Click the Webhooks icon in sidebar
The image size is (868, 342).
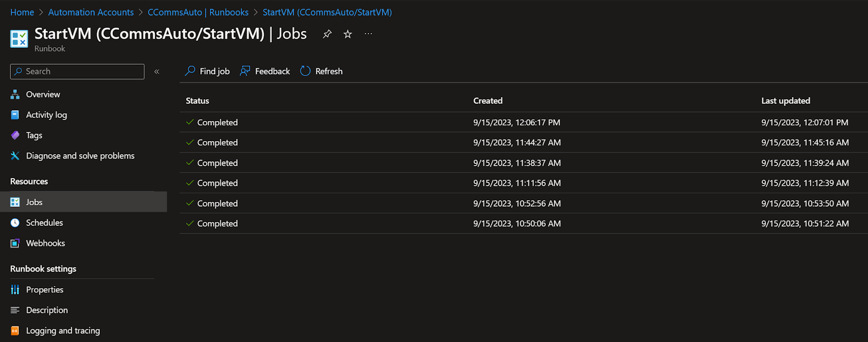click(x=15, y=244)
